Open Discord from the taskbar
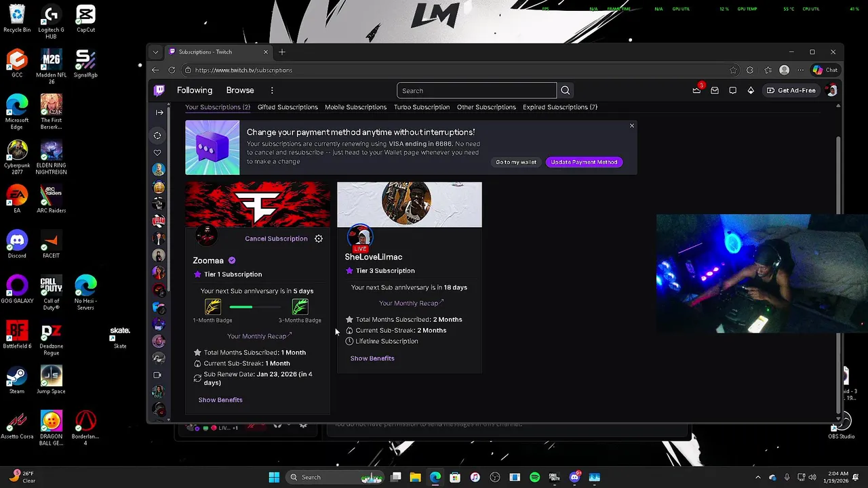 (x=574, y=477)
